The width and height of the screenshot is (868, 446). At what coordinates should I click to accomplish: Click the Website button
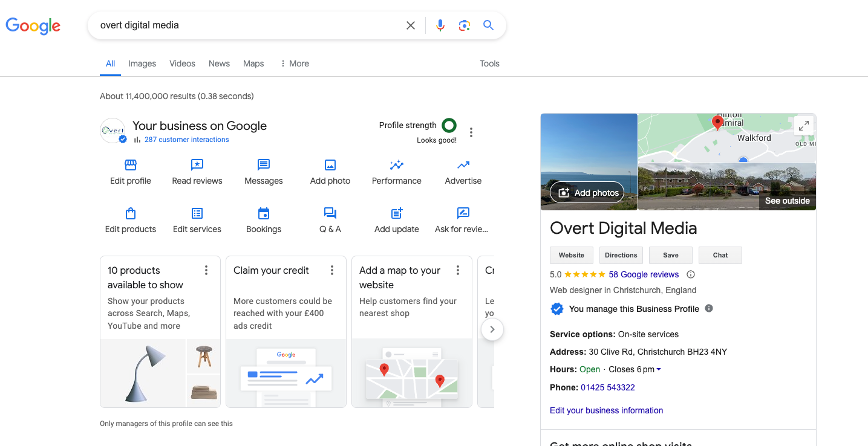(572, 255)
